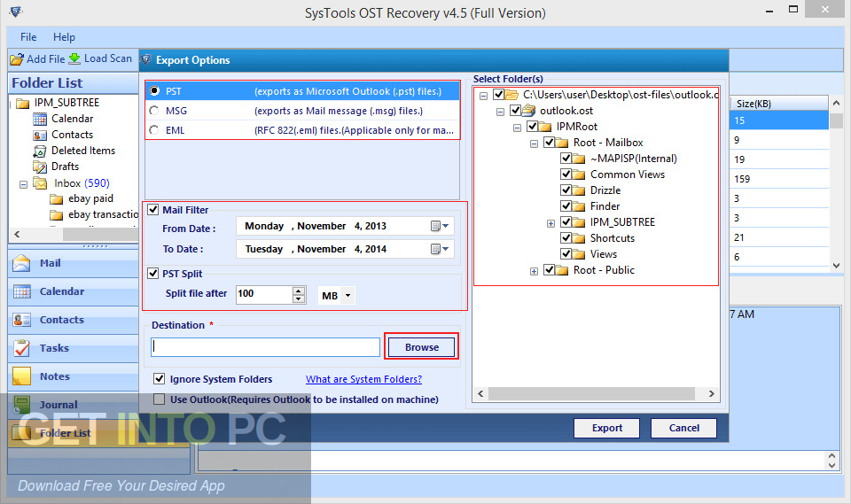The width and height of the screenshot is (851, 504).
Task: Select the ebay paid folder icon
Action: [57, 199]
